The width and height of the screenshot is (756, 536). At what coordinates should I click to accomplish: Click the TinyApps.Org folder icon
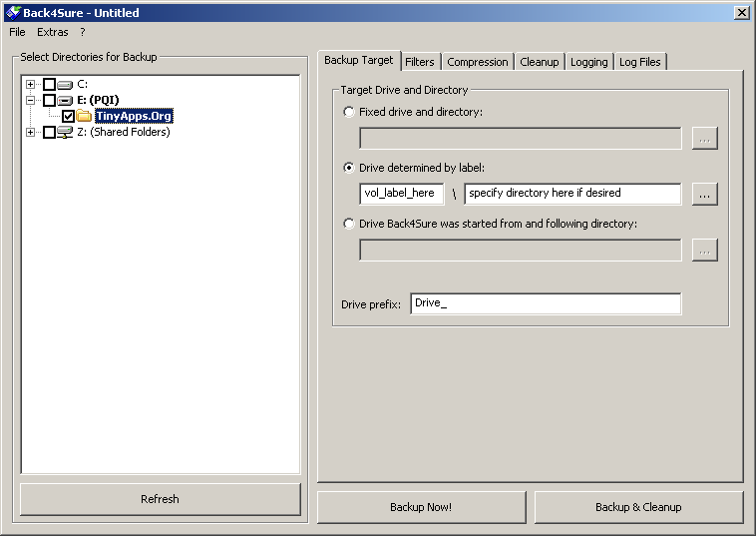pos(84,117)
